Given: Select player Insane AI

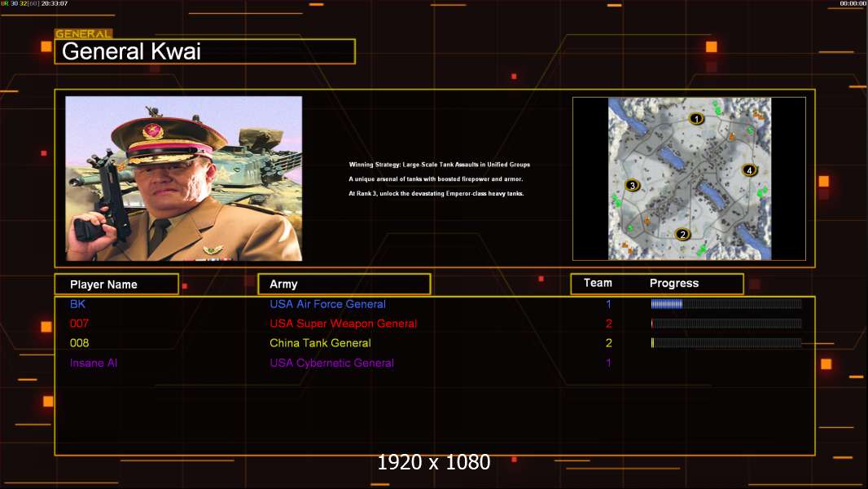Looking at the screenshot, I should (x=94, y=363).
